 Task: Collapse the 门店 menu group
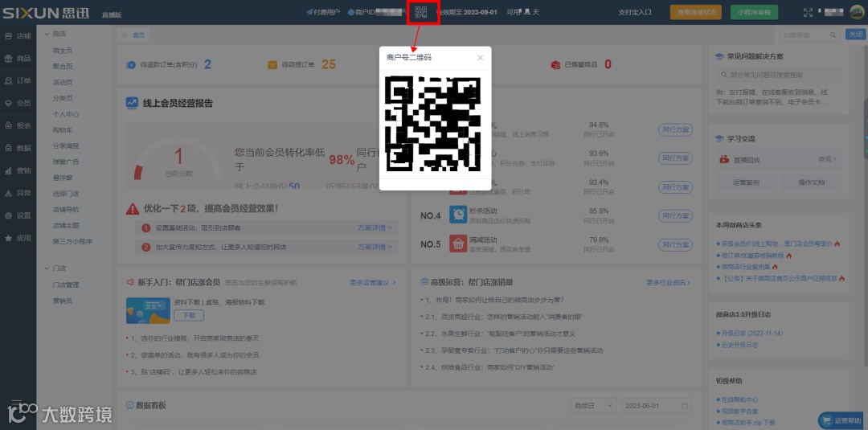click(47, 268)
